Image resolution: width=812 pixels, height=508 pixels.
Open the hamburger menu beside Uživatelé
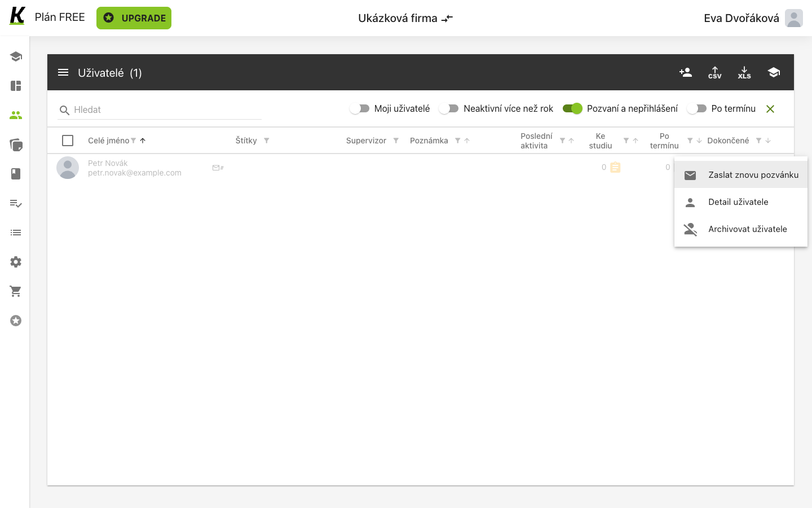point(63,72)
